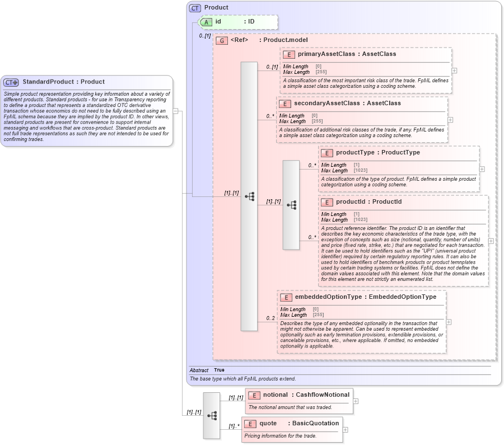Collapse Product using the connector handle
Screen dimensions: 504x446
(175, 111)
